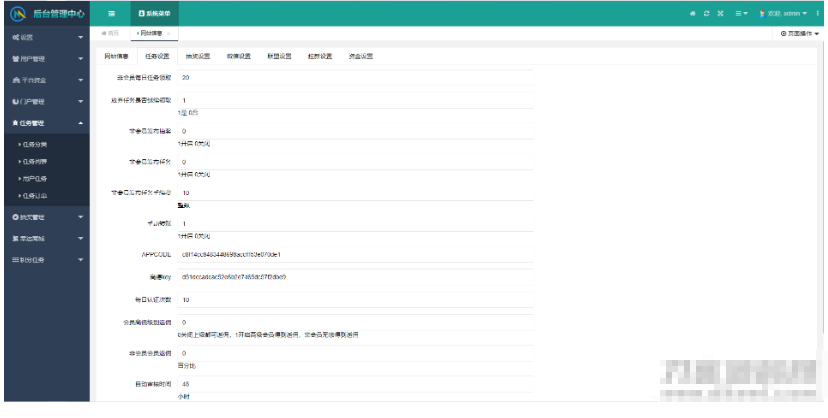Expand the 门户管理 sidebar arrow
828x418 pixels.
tap(81, 102)
